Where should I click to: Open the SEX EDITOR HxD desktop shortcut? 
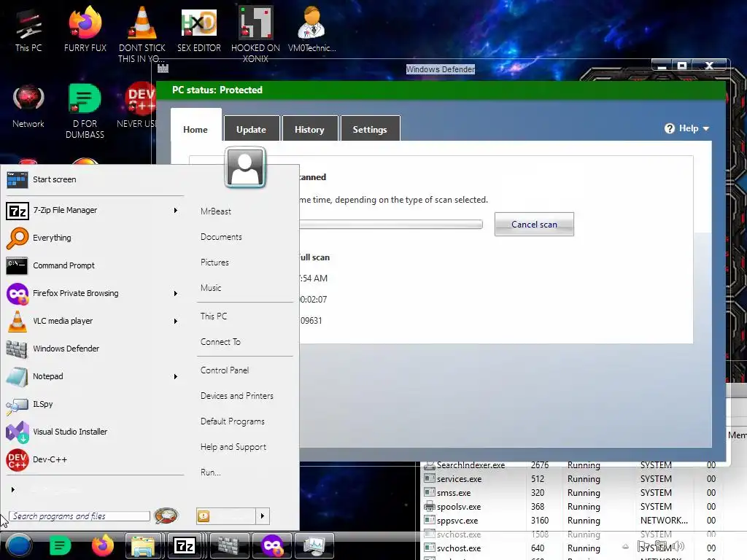(198, 31)
